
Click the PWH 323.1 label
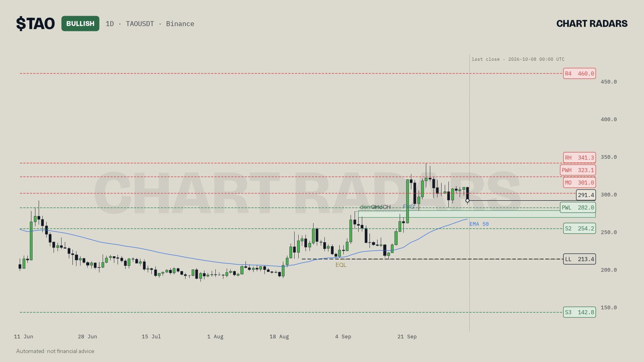(578, 170)
